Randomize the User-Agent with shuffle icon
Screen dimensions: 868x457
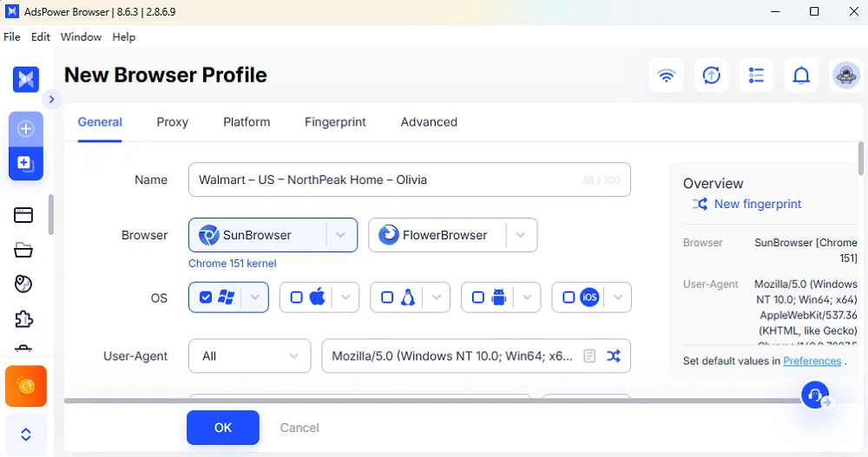[614, 356]
